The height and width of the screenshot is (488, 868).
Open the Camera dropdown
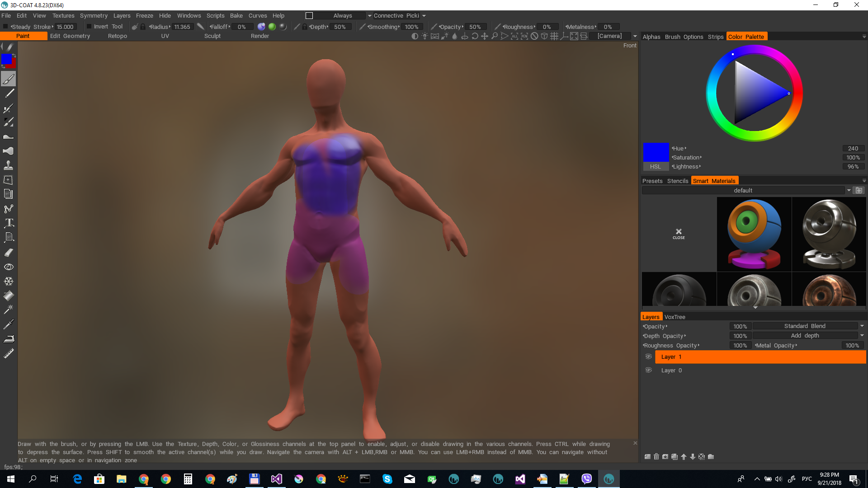coord(635,36)
